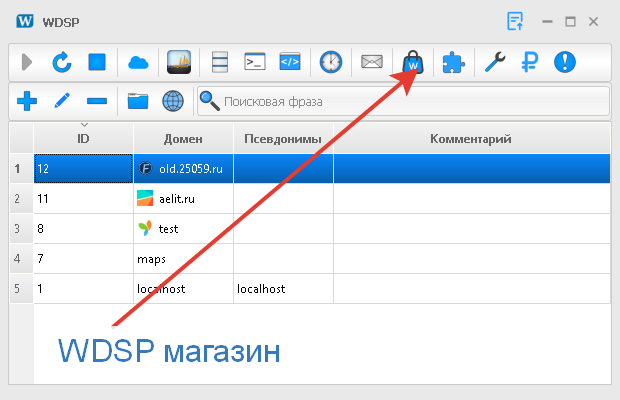Focus the 'Поисковая фраза' search field
Viewport: 620px width, 400px height.
click(x=403, y=102)
